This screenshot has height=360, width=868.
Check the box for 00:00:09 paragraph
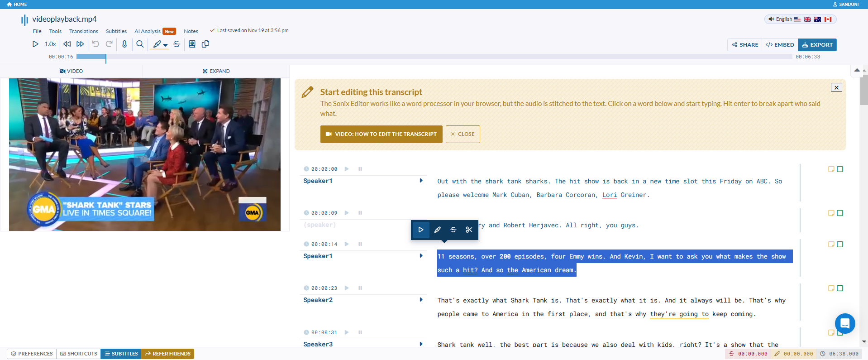tap(840, 213)
